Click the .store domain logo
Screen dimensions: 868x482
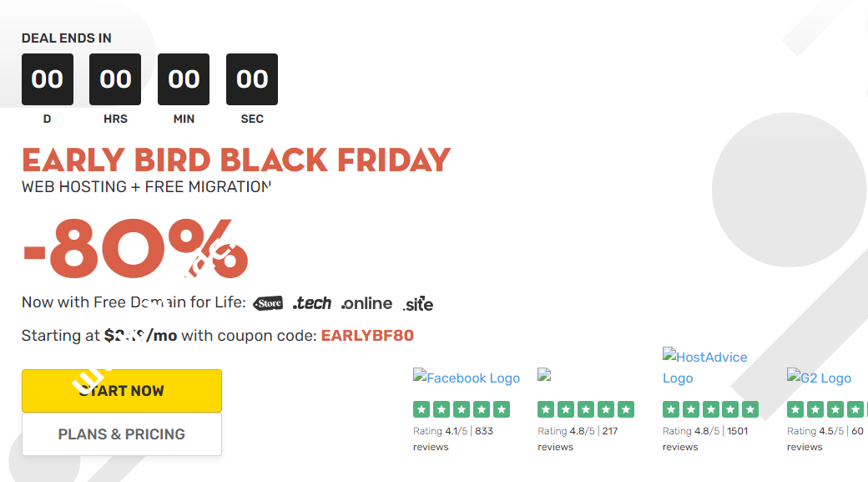(x=268, y=303)
